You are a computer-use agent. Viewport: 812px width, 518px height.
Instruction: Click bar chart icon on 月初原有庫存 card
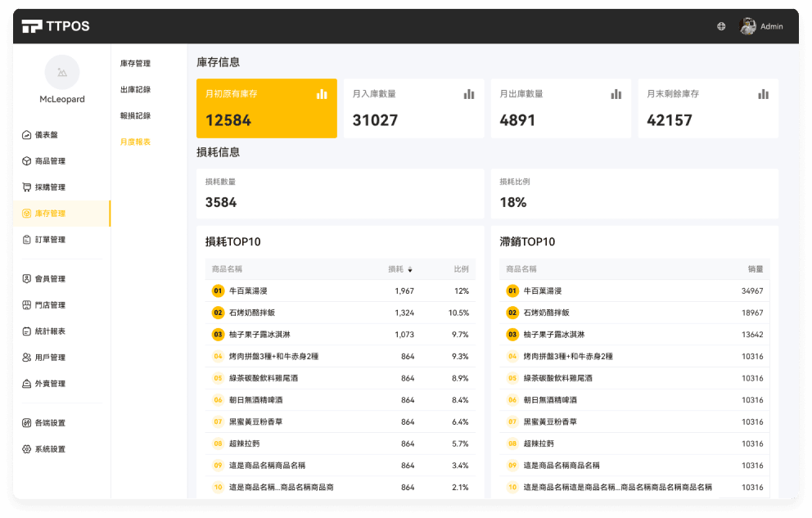(322, 94)
